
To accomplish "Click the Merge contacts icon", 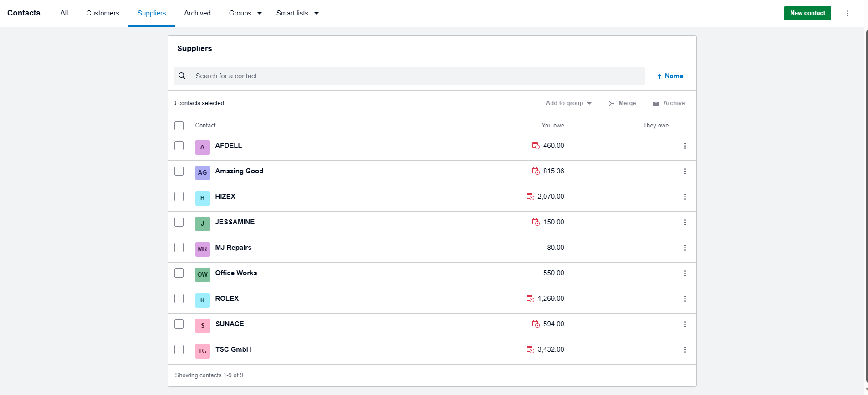I will tap(612, 103).
